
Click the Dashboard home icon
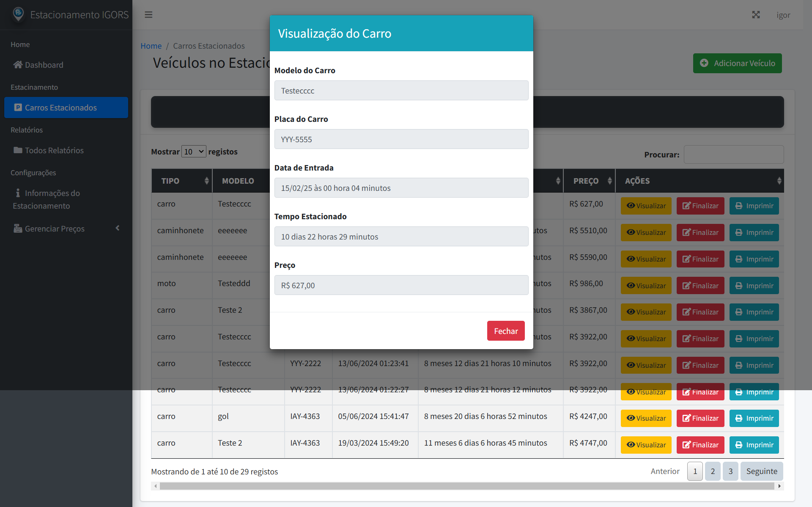click(x=18, y=65)
